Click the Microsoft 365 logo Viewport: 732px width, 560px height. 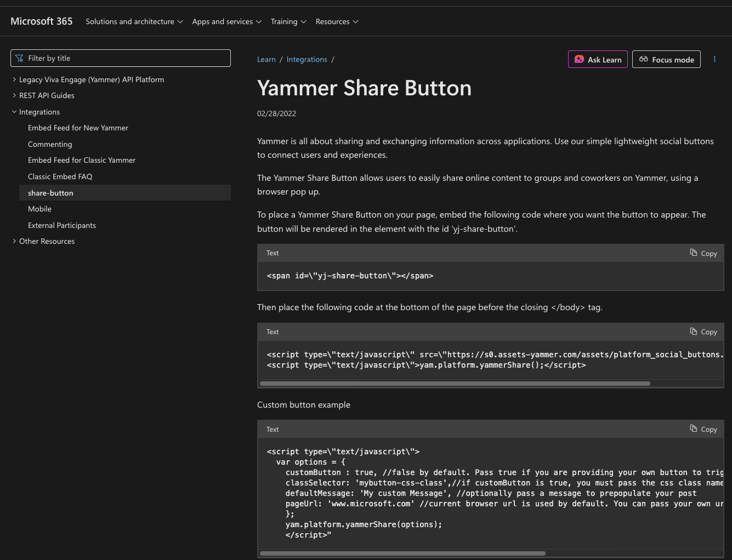coord(41,21)
